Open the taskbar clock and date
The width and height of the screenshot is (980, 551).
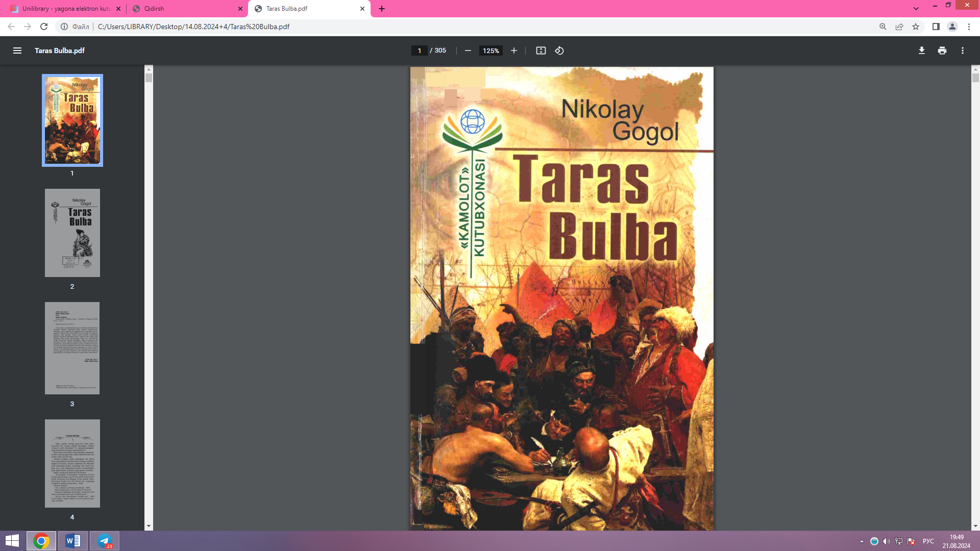(957, 541)
